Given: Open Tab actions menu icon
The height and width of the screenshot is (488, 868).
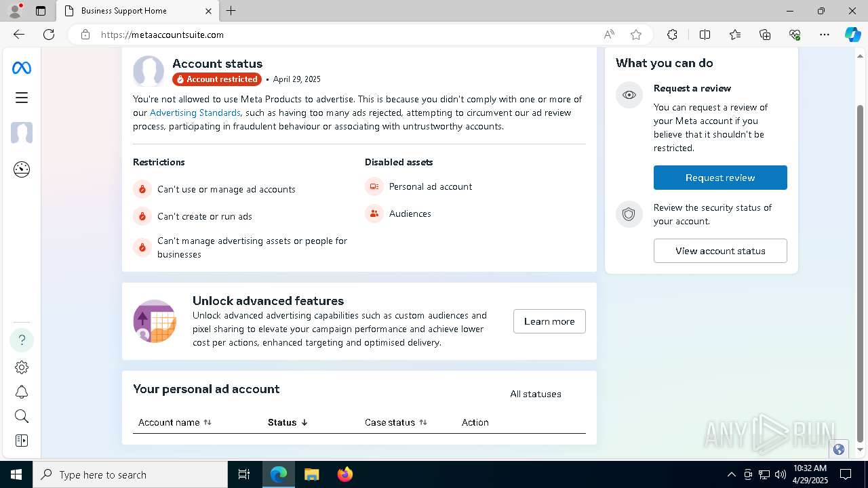Looking at the screenshot, I should (x=41, y=11).
